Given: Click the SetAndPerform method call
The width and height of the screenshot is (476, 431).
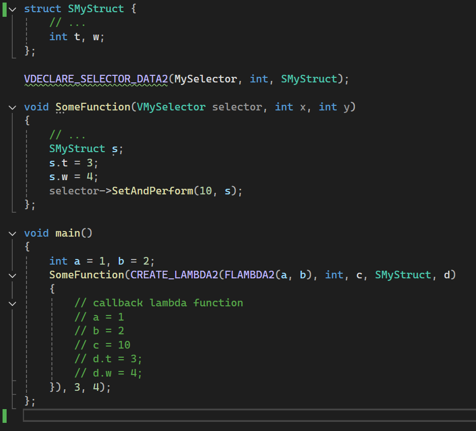Looking at the screenshot, I should click(x=152, y=191).
